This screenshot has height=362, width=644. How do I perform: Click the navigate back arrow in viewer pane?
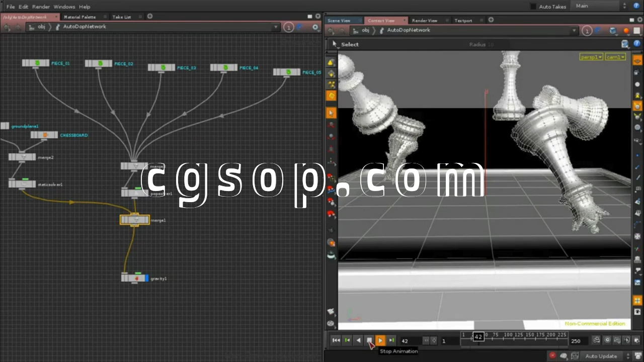tap(331, 31)
